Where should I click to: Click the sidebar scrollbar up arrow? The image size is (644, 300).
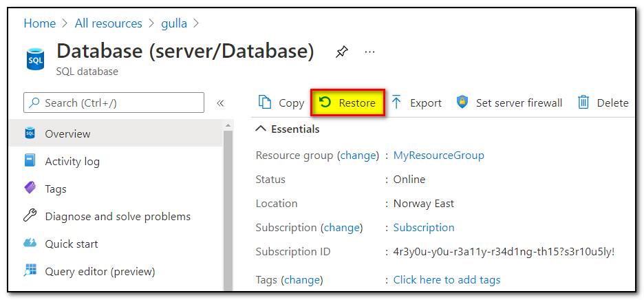(x=228, y=125)
